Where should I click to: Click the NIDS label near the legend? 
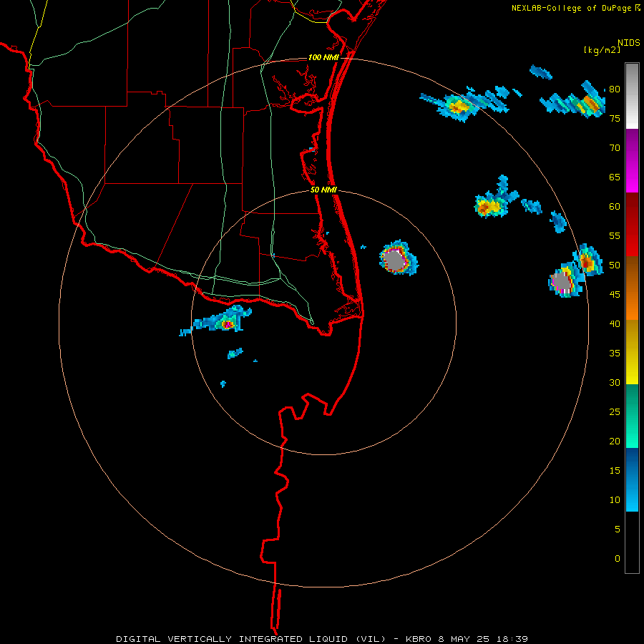629,43
